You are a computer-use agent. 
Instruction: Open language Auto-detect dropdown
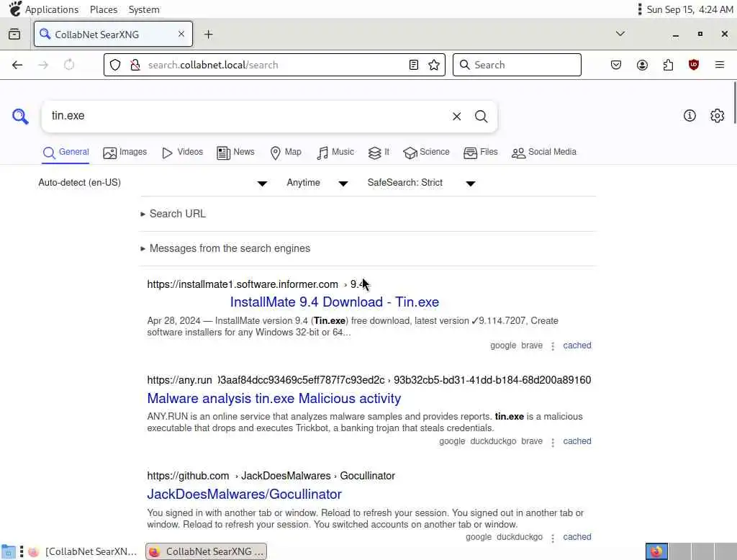(153, 182)
